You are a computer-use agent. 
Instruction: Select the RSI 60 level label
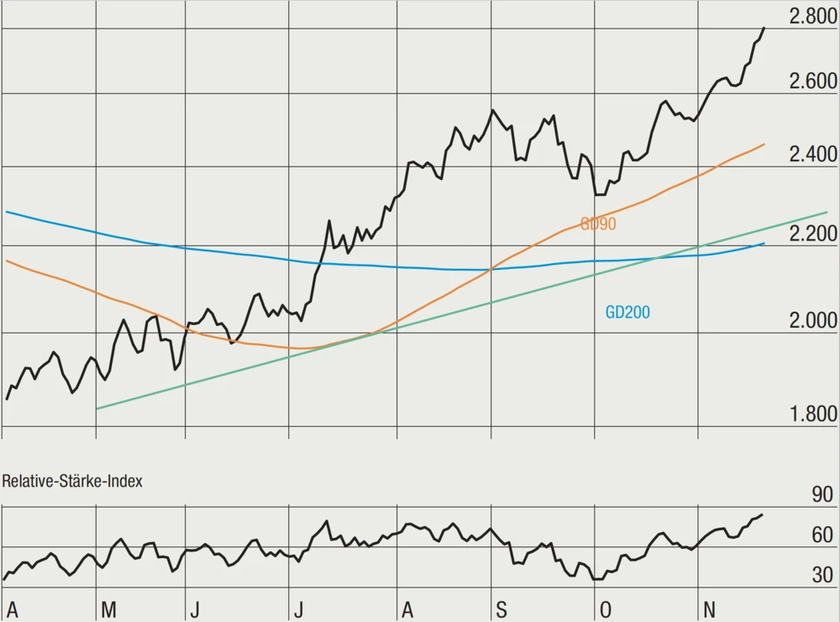click(821, 535)
